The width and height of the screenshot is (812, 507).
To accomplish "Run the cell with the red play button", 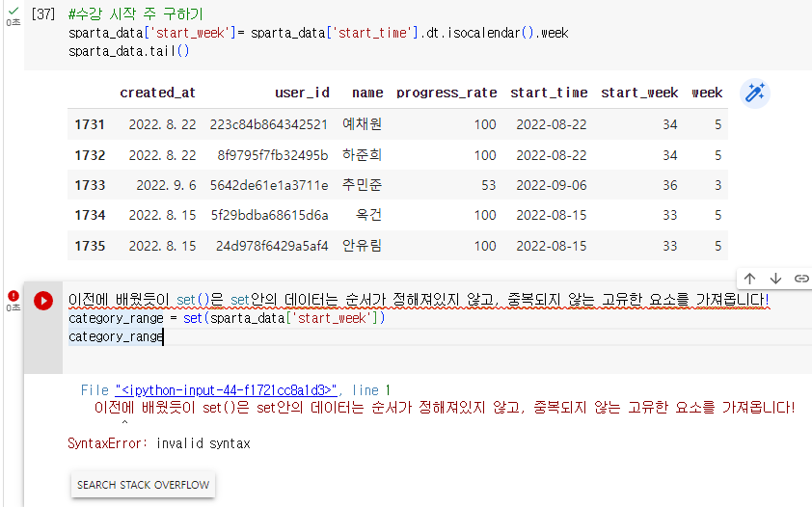I will coord(43,301).
